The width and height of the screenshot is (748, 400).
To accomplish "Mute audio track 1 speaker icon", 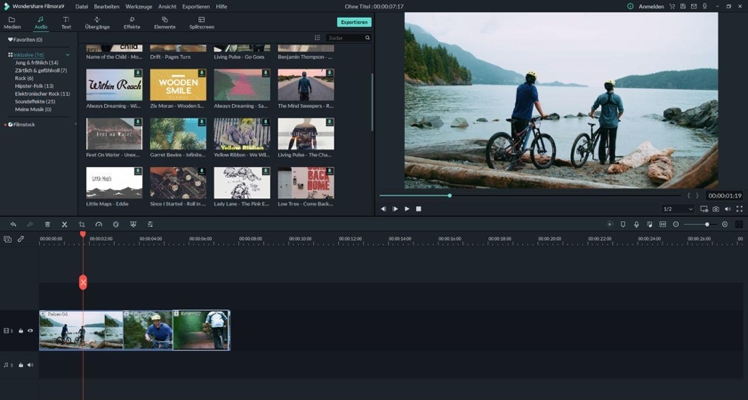I will [x=30, y=365].
